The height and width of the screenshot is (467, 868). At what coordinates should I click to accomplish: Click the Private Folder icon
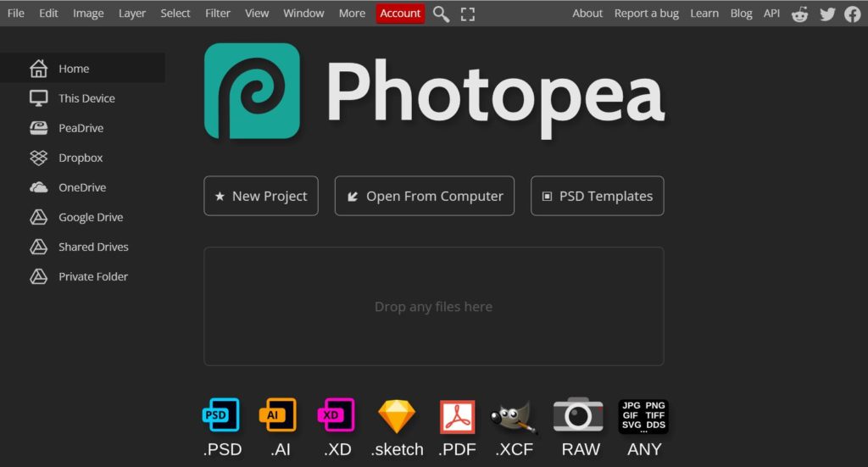39,276
